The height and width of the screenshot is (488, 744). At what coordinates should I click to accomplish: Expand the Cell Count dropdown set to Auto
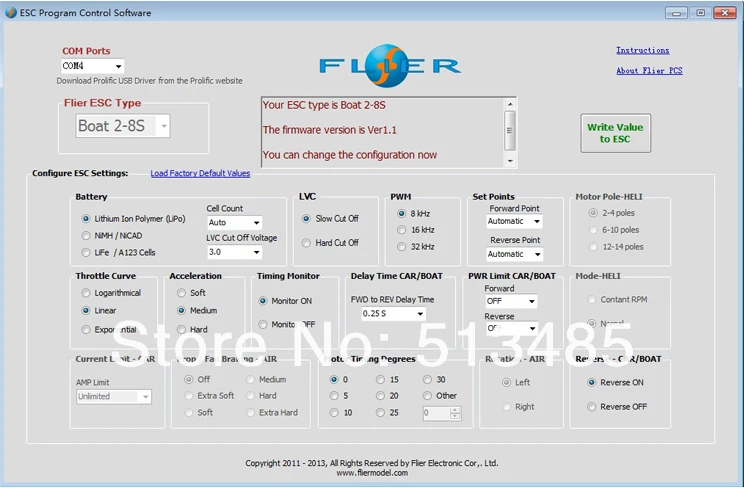pyautogui.click(x=234, y=222)
